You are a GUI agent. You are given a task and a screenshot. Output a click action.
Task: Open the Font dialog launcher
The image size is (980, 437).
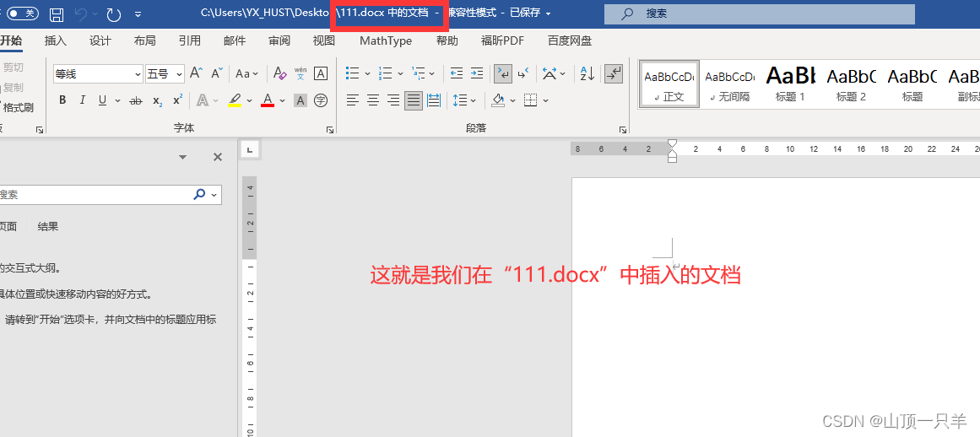point(329,130)
